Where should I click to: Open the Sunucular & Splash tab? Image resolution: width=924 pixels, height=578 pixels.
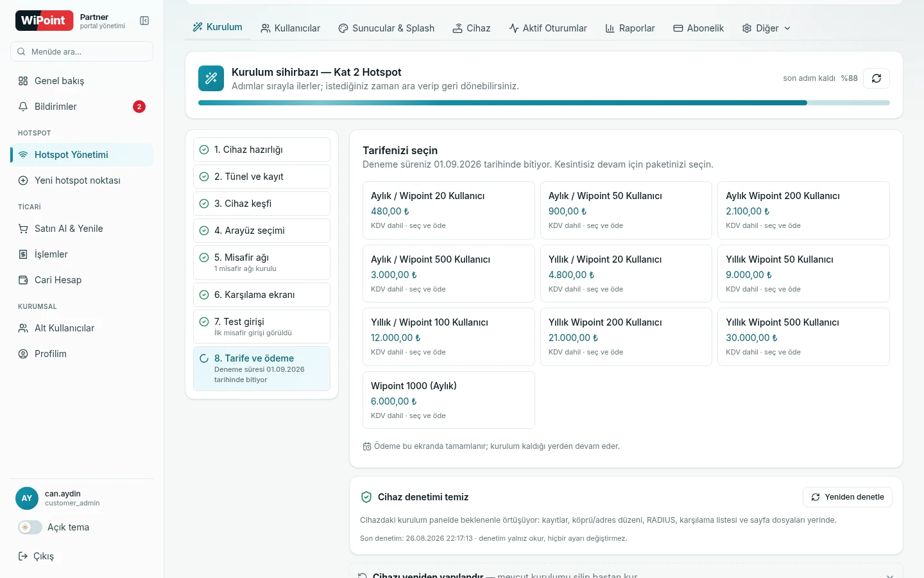click(x=386, y=28)
